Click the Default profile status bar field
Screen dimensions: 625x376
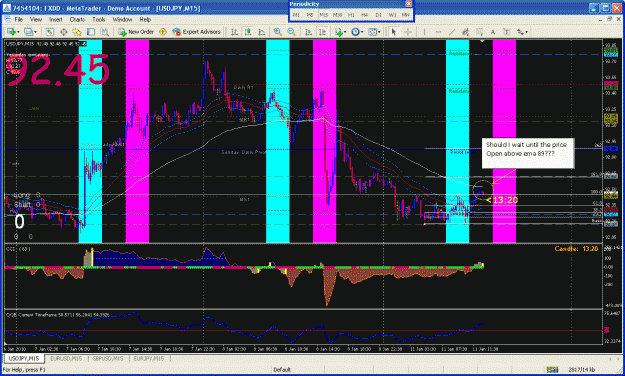tap(282, 370)
